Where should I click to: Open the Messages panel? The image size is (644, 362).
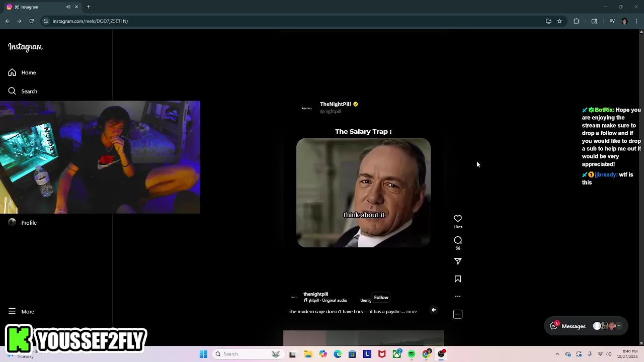click(587, 326)
